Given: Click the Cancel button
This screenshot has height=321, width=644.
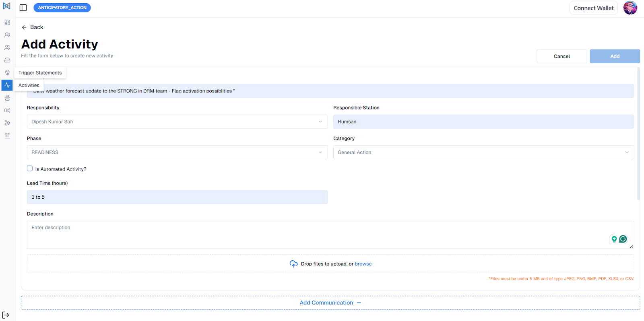Looking at the screenshot, I should click(561, 56).
